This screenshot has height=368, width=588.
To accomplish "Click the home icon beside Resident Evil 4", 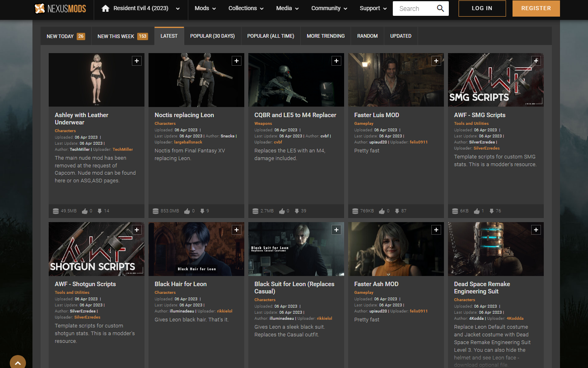I will pyautogui.click(x=106, y=9).
